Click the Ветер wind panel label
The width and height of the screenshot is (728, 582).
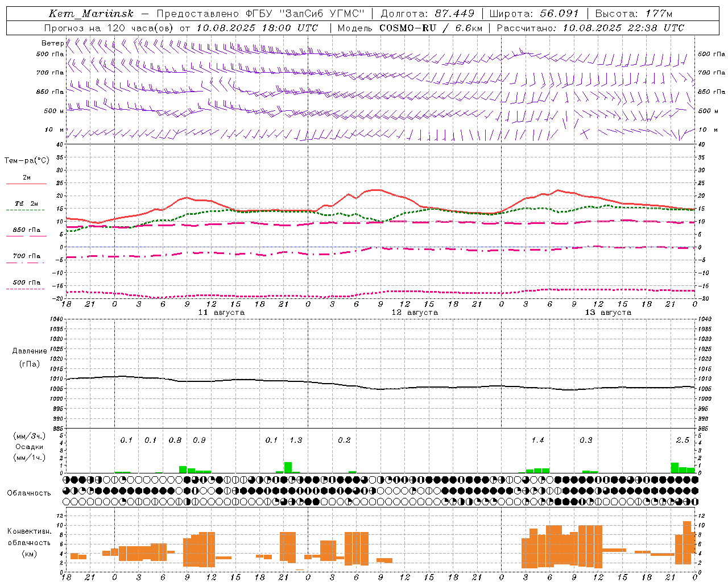pos(52,43)
